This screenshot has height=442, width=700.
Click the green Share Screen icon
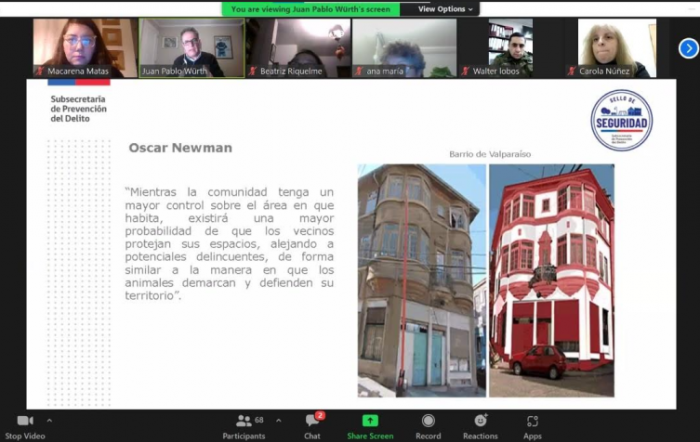click(x=370, y=421)
